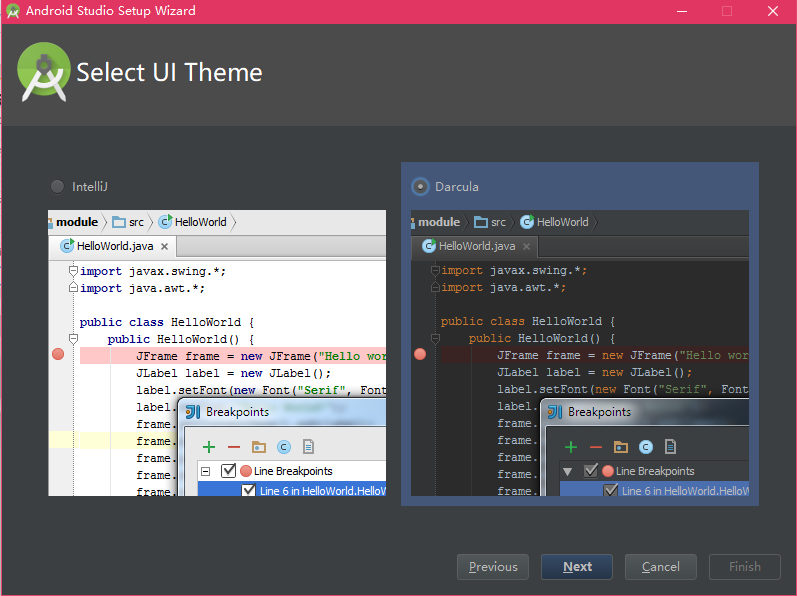Click red breakpoint dot in Darcula preview gutter

420,354
